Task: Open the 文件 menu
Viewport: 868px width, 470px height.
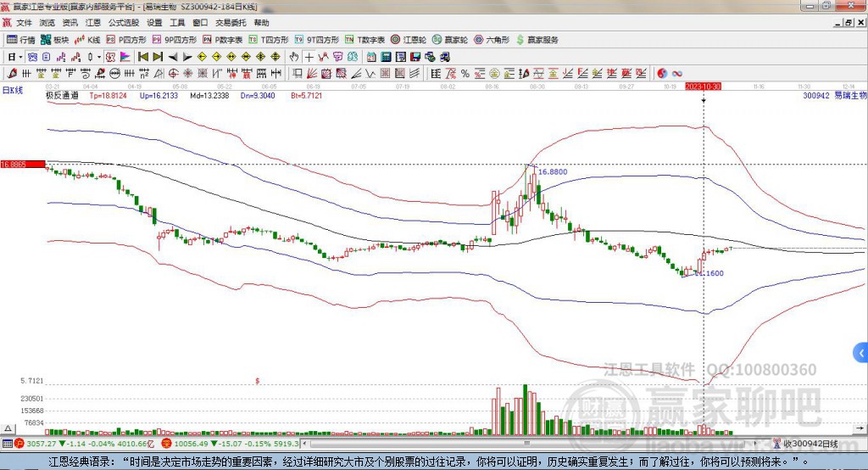Action: pyautogui.click(x=24, y=23)
